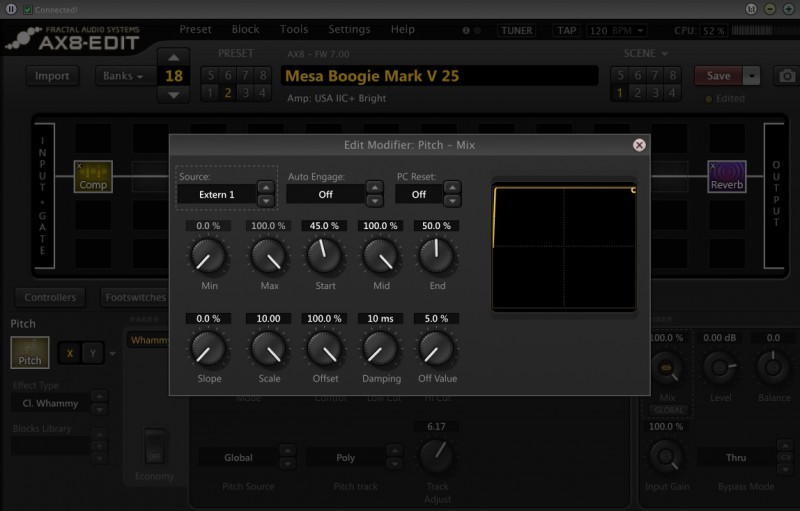Switch to the X channel of Pitch block
Viewport: 800px width, 511px height.
pyautogui.click(x=69, y=353)
